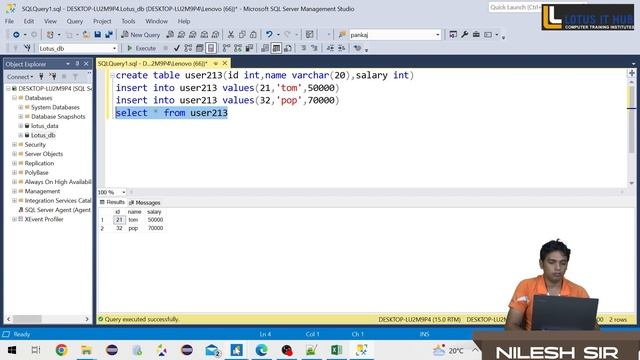640x360 pixels.
Task: Open the Window menu
Action: click(x=156, y=21)
